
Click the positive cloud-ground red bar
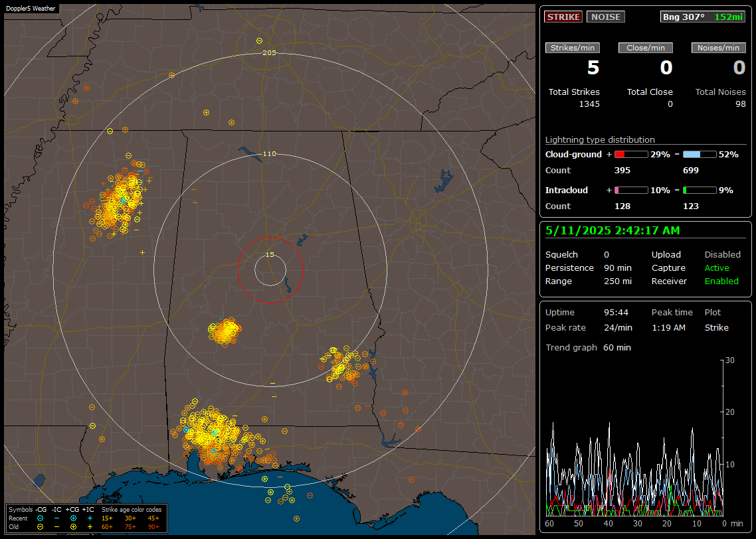[631, 155]
